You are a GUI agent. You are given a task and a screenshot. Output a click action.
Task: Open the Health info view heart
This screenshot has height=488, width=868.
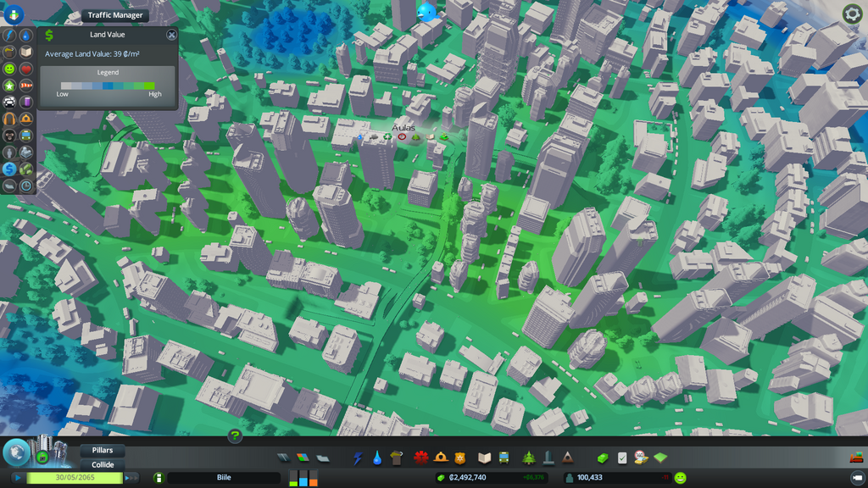pyautogui.click(x=26, y=69)
